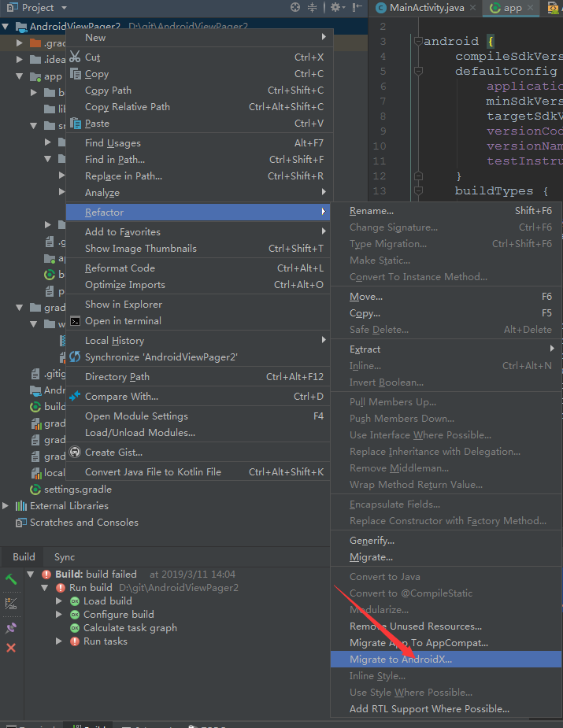
Task: Select Find Usages
Action: (200, 143)
